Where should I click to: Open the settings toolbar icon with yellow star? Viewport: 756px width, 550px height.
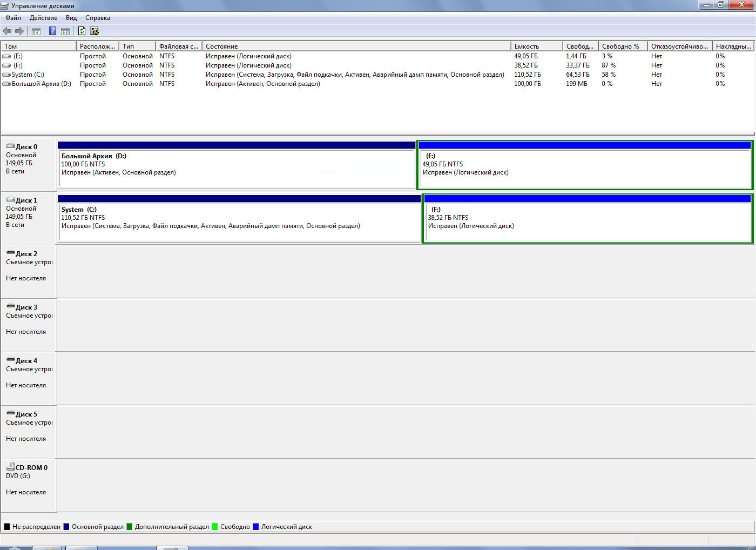point(94,31)
